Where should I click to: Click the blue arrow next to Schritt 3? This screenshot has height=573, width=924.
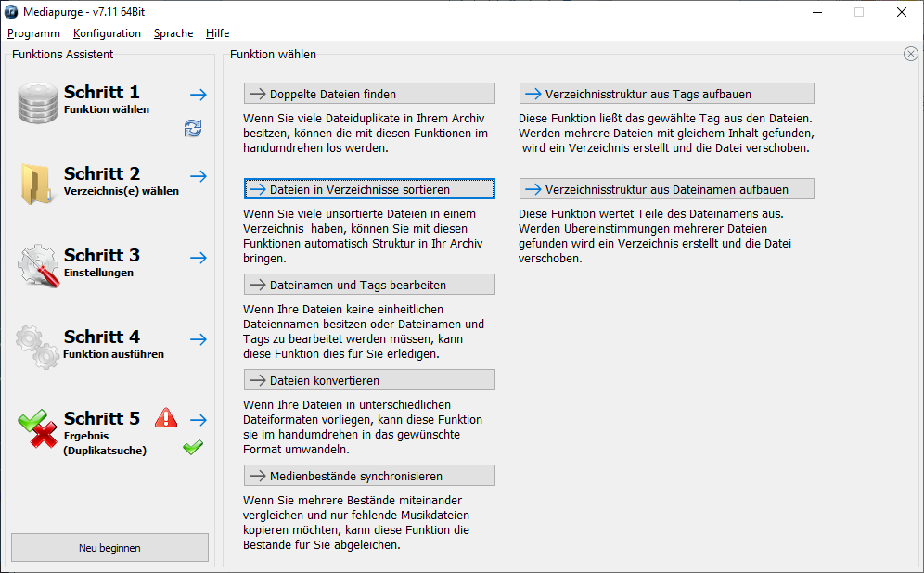click(x=198, y=258)
